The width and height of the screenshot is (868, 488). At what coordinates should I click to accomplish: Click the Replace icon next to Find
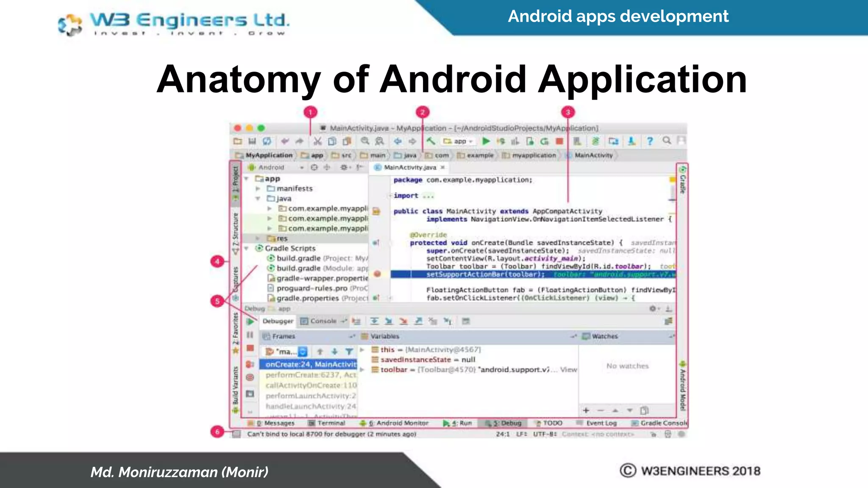(x=379, y=141)
